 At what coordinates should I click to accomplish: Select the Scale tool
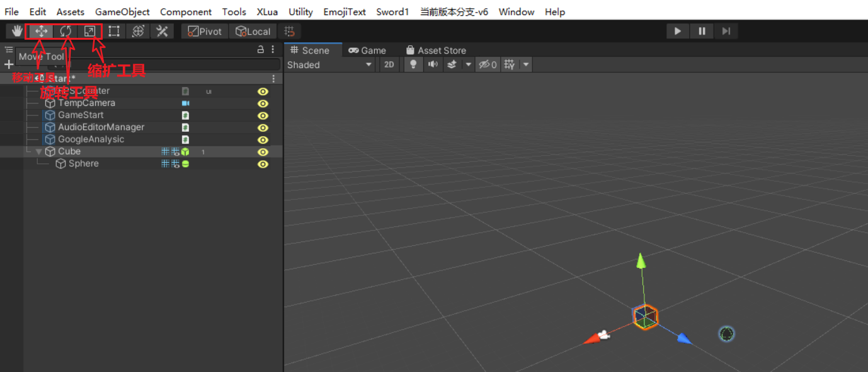90,31
